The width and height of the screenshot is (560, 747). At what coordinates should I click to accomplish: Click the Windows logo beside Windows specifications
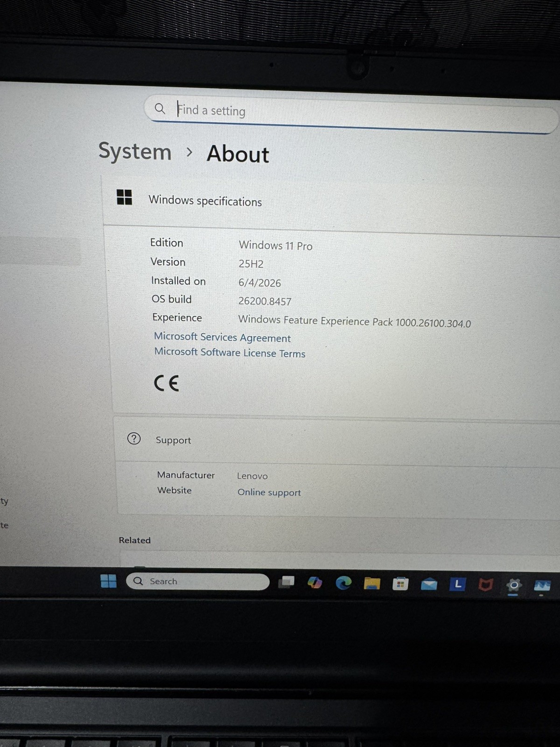(124, 197)
